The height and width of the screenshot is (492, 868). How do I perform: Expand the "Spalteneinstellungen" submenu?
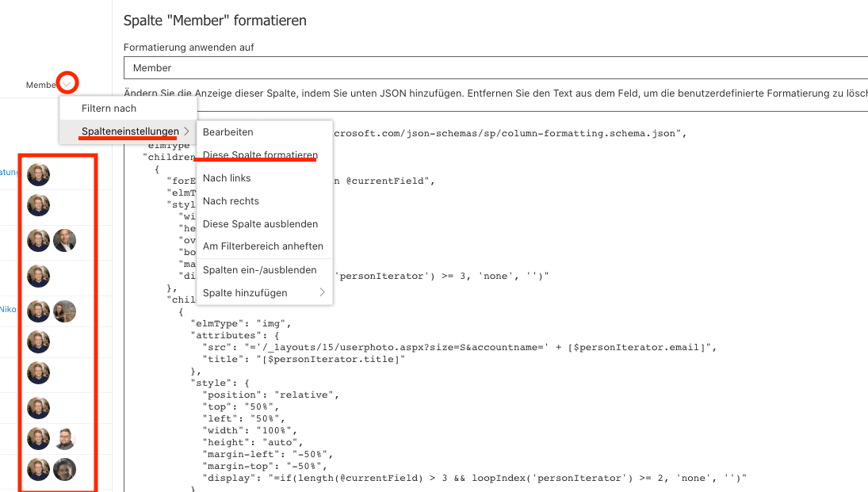(x=129, y=132)
